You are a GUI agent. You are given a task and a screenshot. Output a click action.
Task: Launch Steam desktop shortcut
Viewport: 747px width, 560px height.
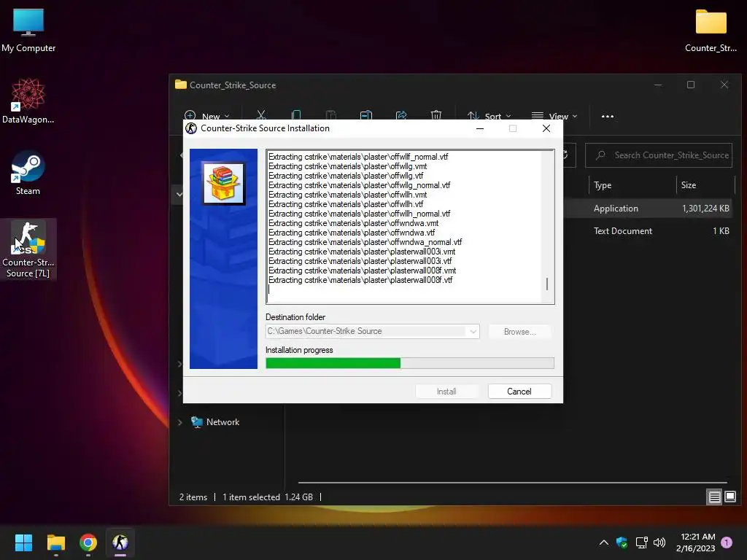tap(28, 172)
